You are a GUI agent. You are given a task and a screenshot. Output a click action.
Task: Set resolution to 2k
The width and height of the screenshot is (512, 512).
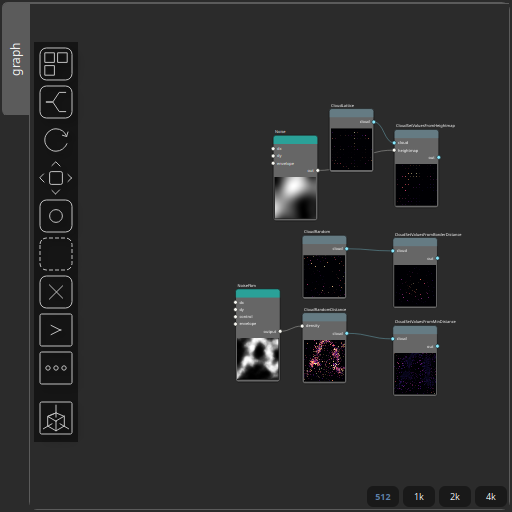click(x=455, y=497)
